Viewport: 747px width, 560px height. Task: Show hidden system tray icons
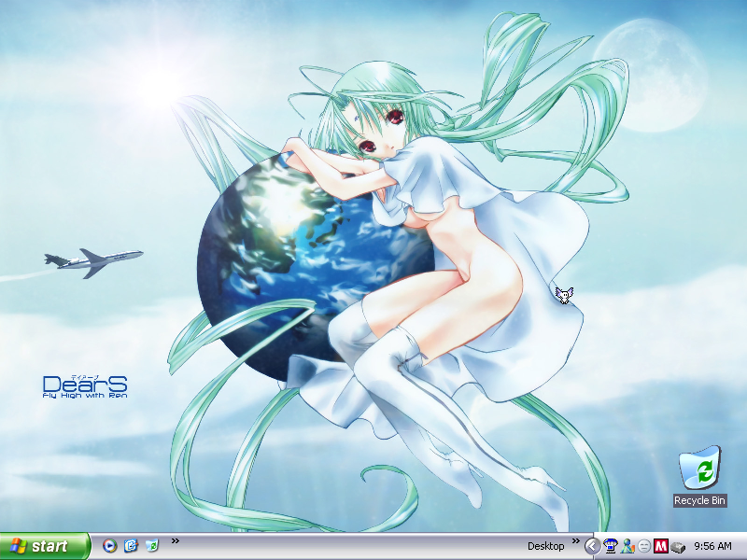click(x=592, y=546)
